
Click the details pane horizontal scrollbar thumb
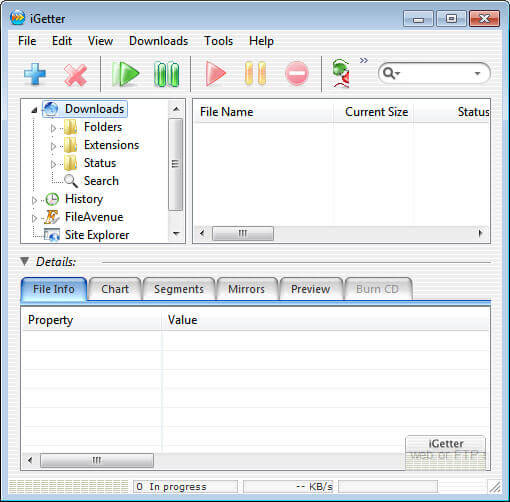(97, 460)
